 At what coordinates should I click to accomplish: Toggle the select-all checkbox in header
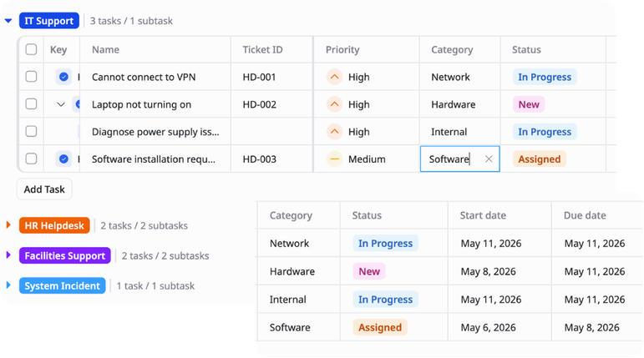31,49
